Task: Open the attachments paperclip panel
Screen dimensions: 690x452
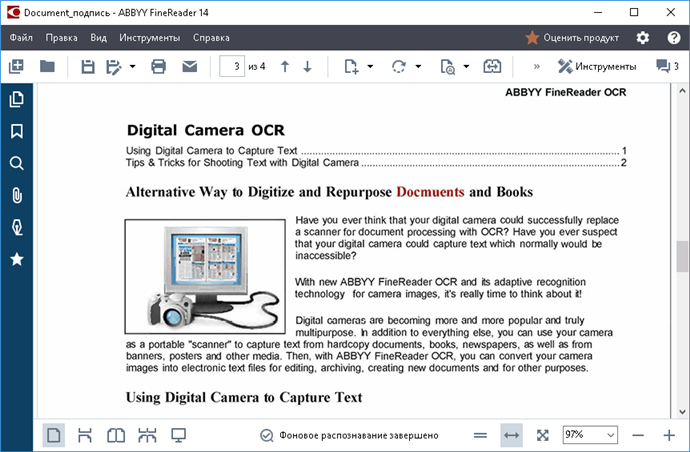Action: click(x=17, y=195)
